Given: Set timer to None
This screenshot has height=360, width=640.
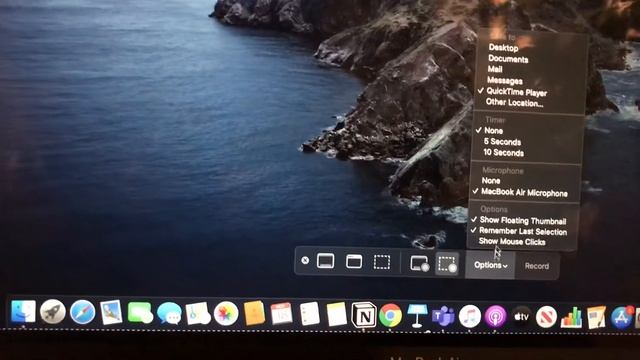Looking at the screenshot, I should click(493, 131).
